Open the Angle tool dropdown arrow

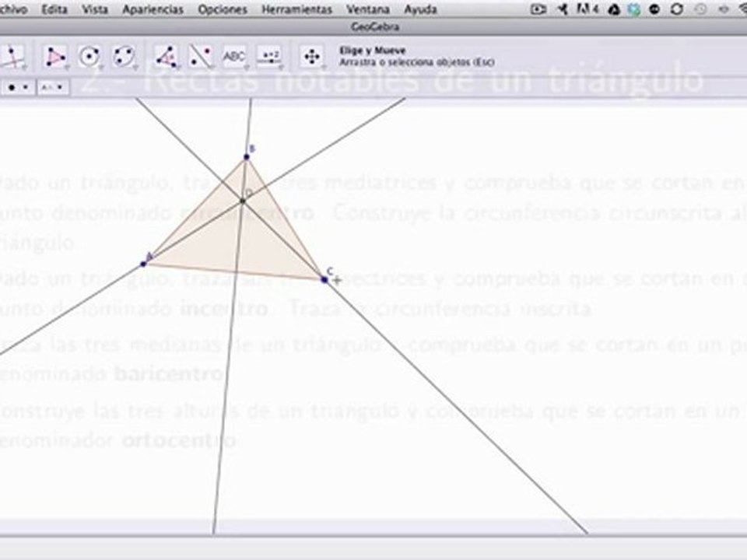pyautogui.click(x=177, y=68)
